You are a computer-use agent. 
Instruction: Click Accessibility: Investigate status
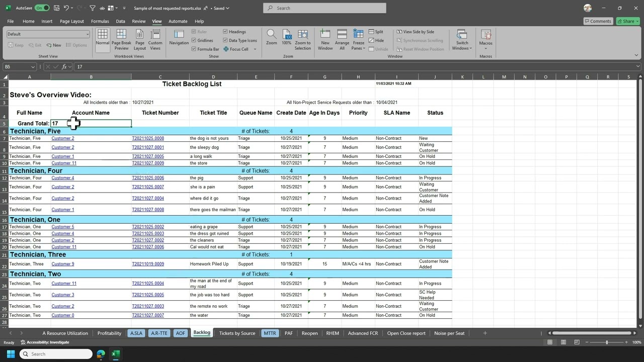[x=45, y=342]
